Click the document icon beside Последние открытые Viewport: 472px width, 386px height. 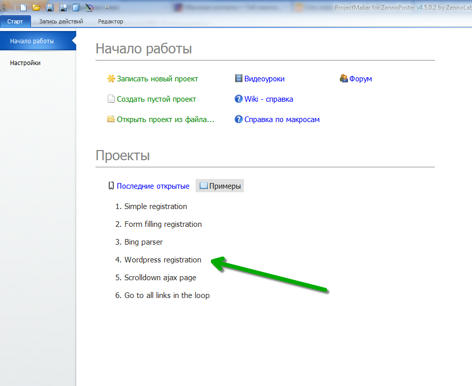111,186
